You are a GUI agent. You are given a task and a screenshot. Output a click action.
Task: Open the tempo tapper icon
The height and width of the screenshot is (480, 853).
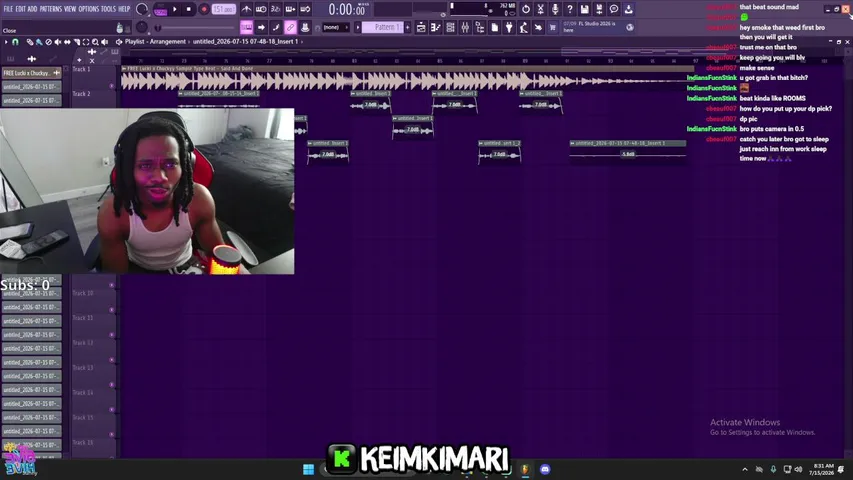pyautogui.click(x=524, y=27)
